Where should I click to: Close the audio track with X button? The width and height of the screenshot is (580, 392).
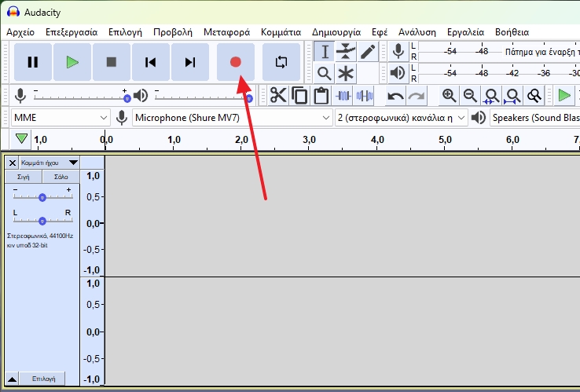click(13, 163)
